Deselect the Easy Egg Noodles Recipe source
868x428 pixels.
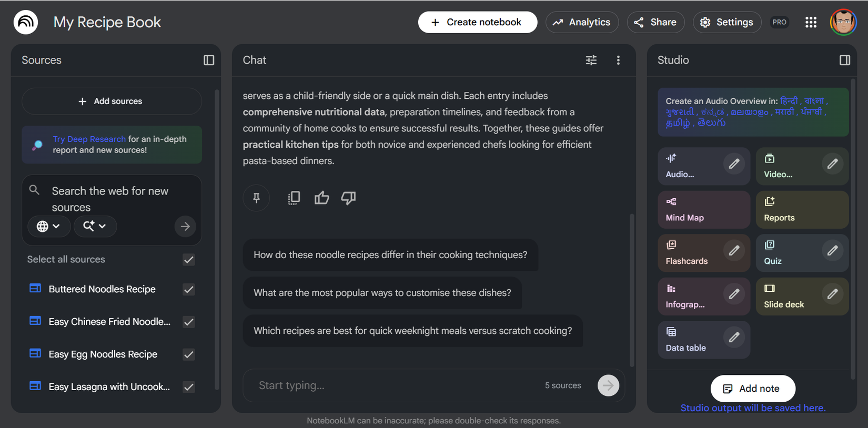[x=188, y=355]
